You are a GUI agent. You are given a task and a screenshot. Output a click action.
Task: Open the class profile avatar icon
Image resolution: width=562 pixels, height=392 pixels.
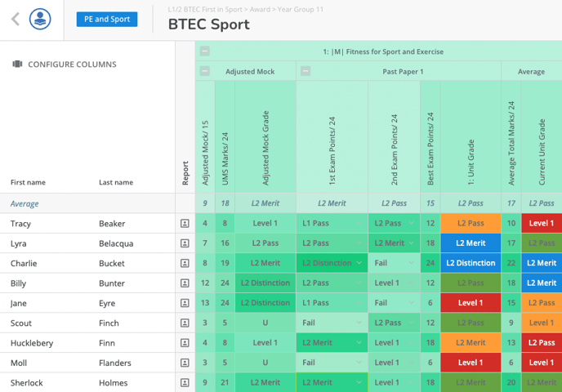40,20
